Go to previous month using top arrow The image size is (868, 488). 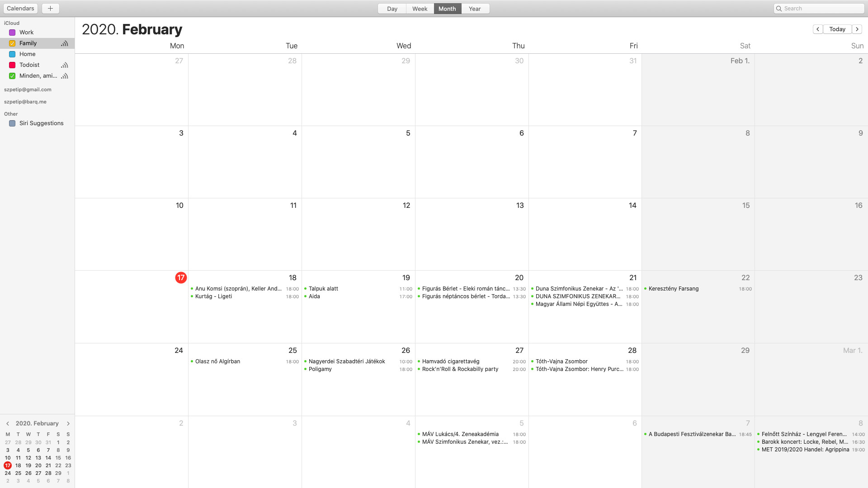tap(817, 29)
